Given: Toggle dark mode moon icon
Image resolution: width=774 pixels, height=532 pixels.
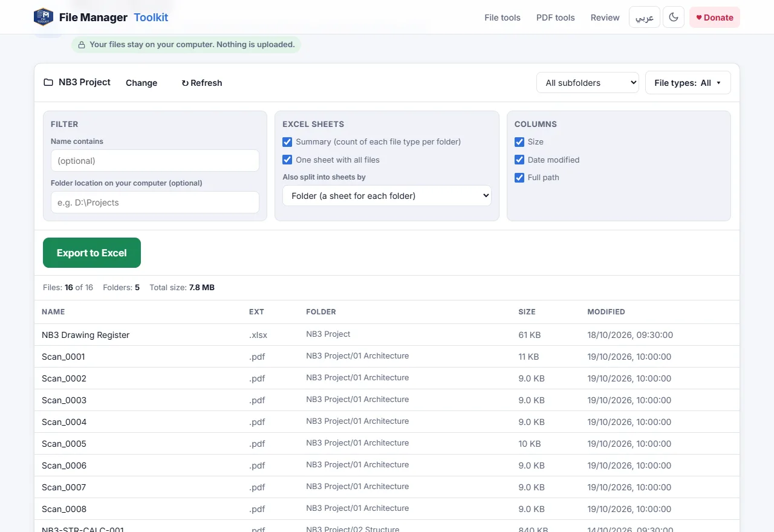Looking at the screenshot, I should pyautogui.click(x=674, y=18).
